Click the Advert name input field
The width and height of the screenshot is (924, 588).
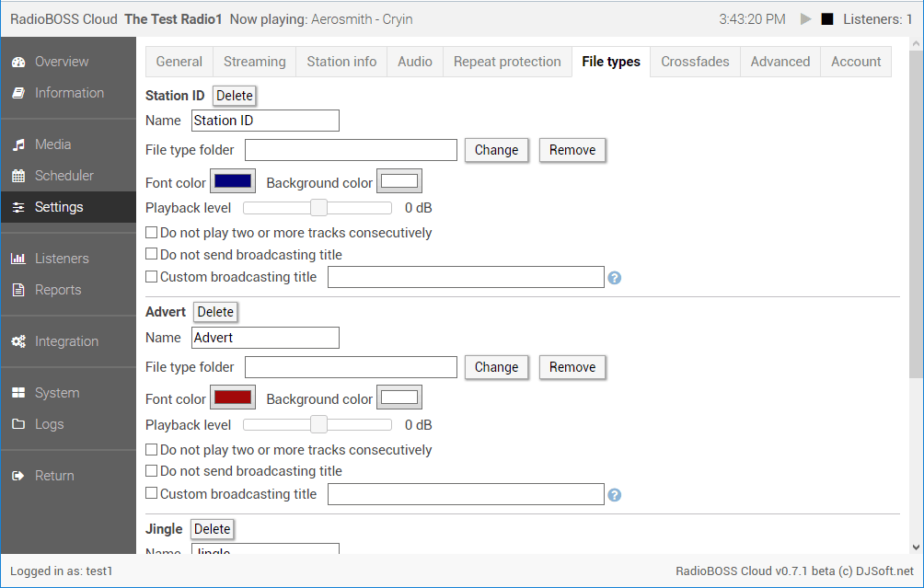(x=265, y=337)
